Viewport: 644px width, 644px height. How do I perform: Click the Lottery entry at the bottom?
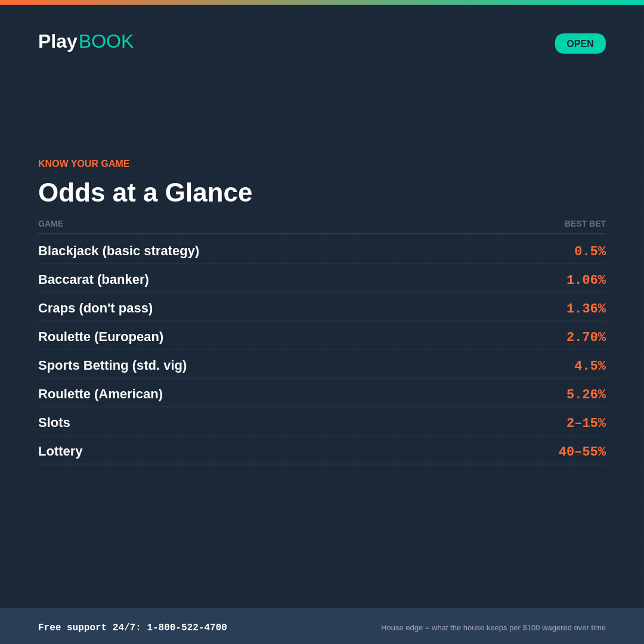(x=60, y=451)
